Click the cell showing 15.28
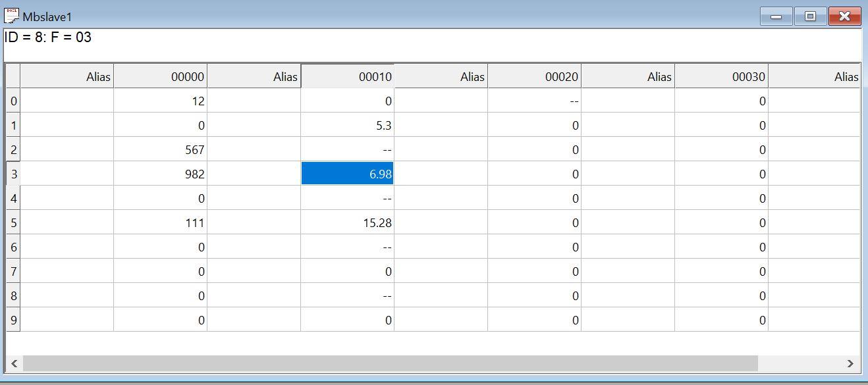868x385 pixels. (x=347, y=222)
